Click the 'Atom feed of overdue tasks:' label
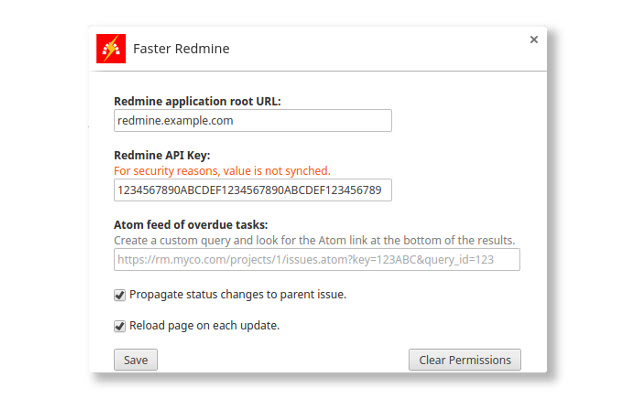This screenshot has width=640, height=400. (190, 224)
